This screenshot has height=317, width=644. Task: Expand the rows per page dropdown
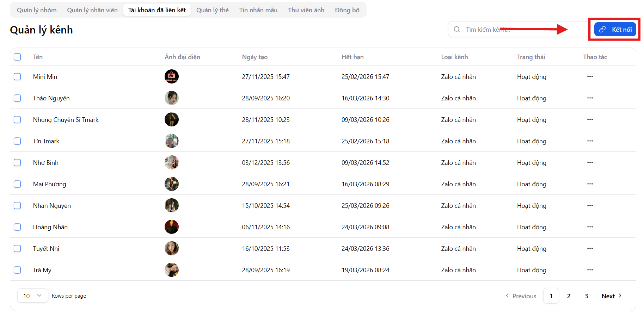coord(32,296)
